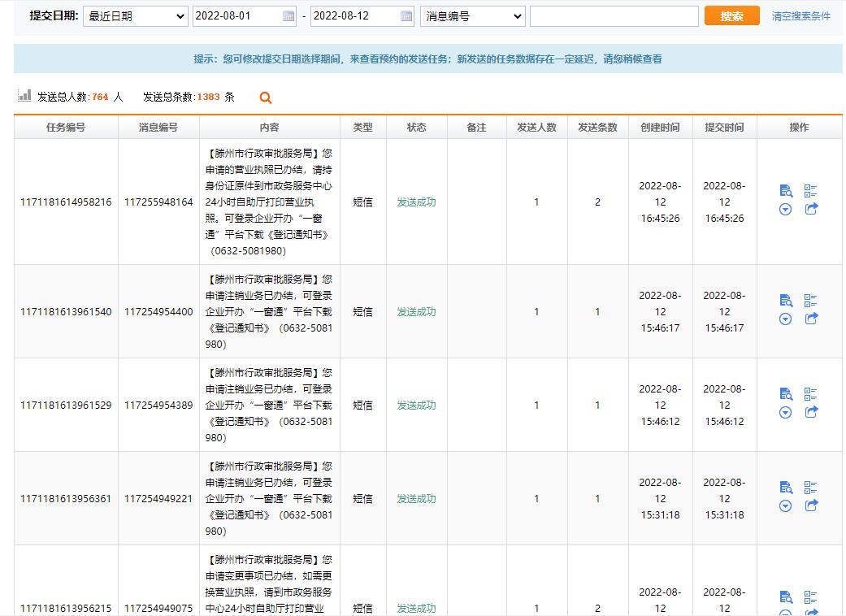Click message content mentioning 营业执照已办结
This screenshot has height=616, width=846.
coord(269,202)
